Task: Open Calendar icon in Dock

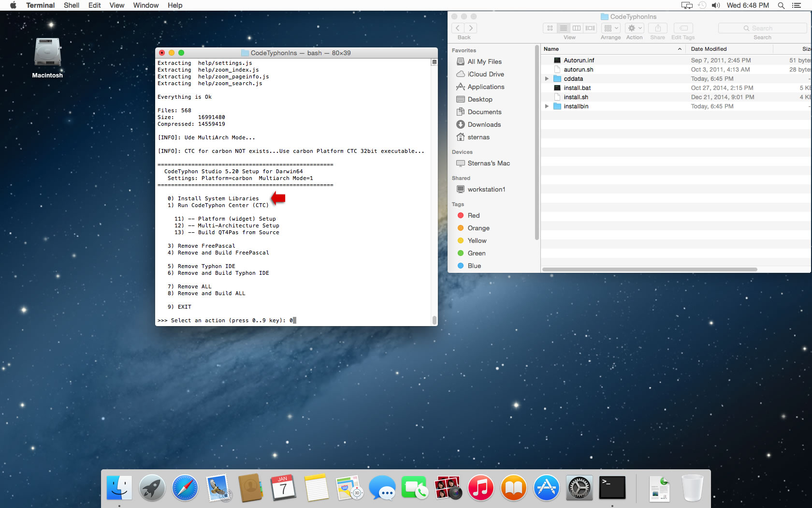Action: (283, 487)
